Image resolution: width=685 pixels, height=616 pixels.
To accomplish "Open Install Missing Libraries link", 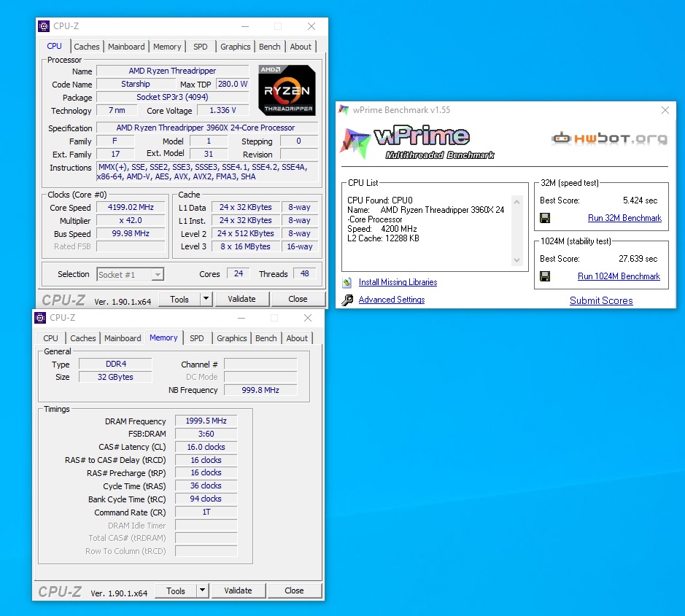I will coord(398,282).
